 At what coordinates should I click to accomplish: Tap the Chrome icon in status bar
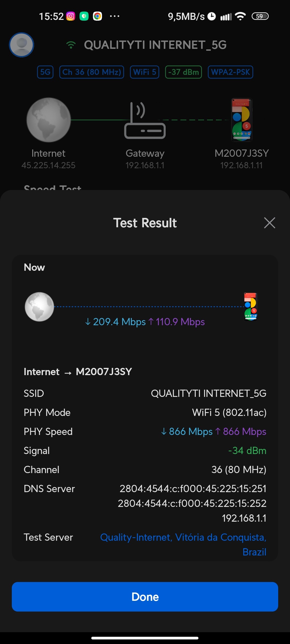coord(97,16)
